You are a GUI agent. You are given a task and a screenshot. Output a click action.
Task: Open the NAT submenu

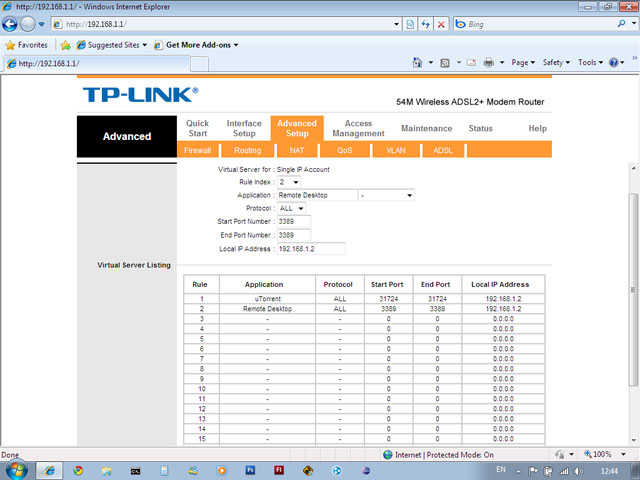(x=297, y=150)
